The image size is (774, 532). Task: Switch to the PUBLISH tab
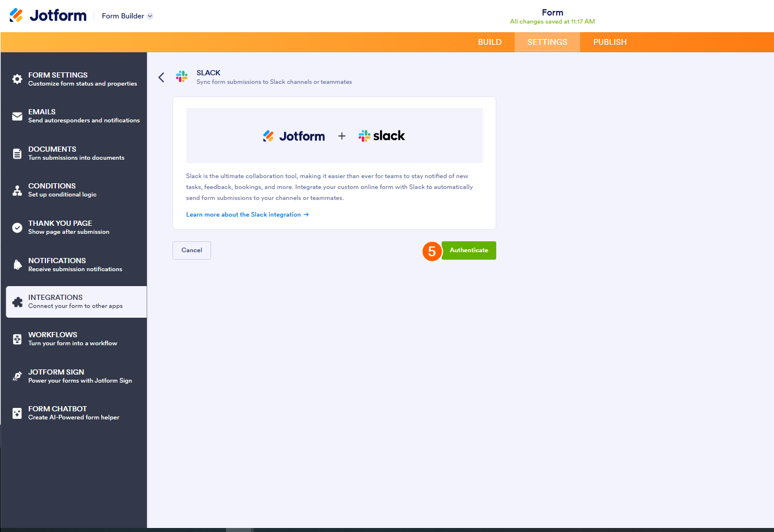tap(610, 42)
